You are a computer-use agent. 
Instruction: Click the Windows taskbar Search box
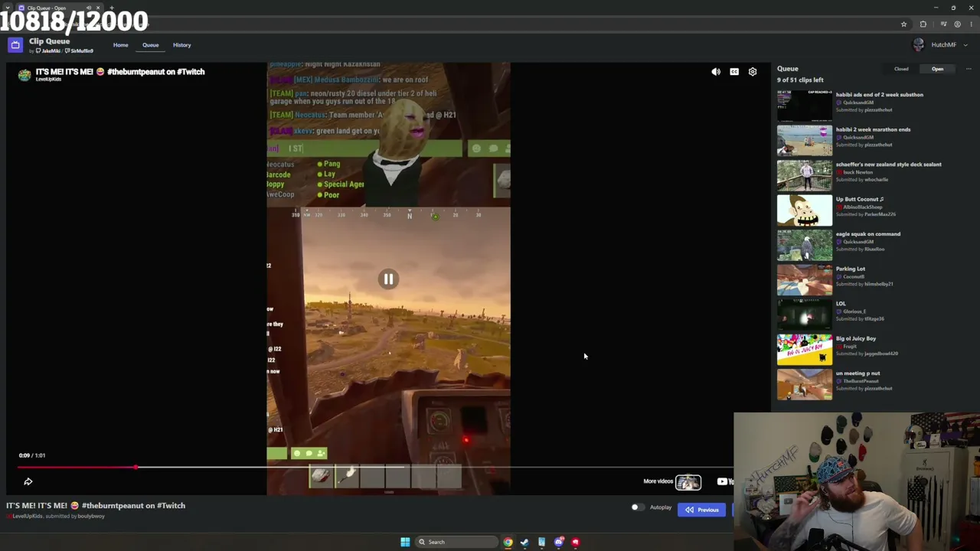click(457, 542)
